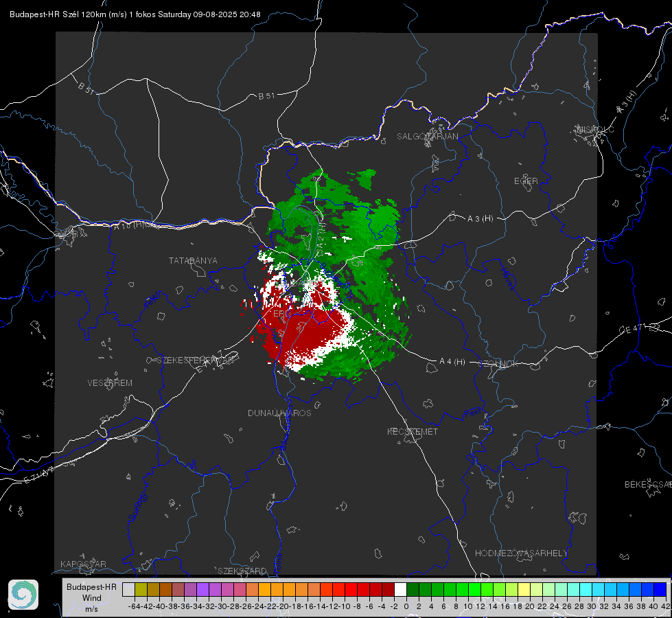Select the olive swatch above value -64
This screenshot has height=618, width=672.
click(141, 589)
